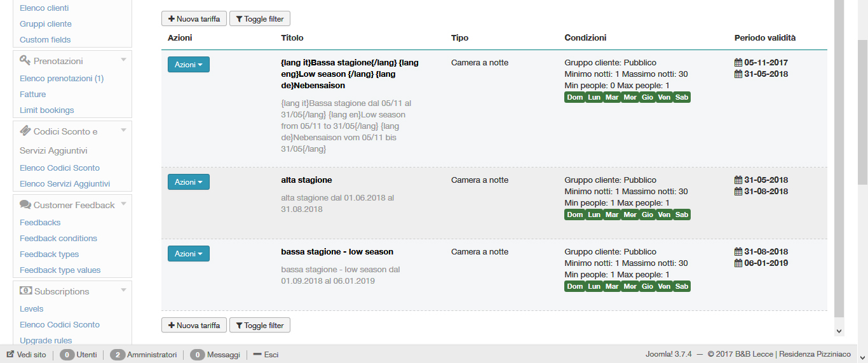
Task: Click the Vedi sito external link icon
Action: coord(10,355)
